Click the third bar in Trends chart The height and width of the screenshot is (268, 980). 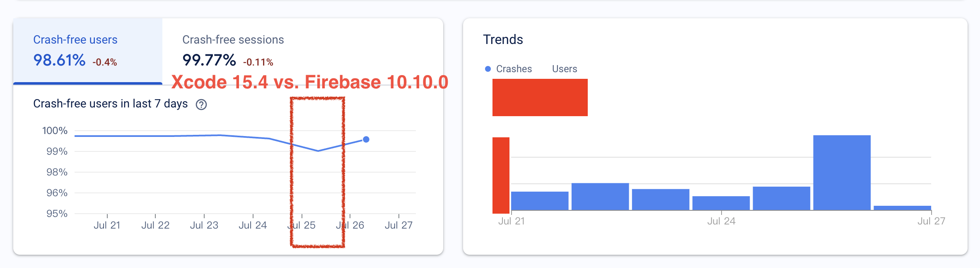click(661, 200)
